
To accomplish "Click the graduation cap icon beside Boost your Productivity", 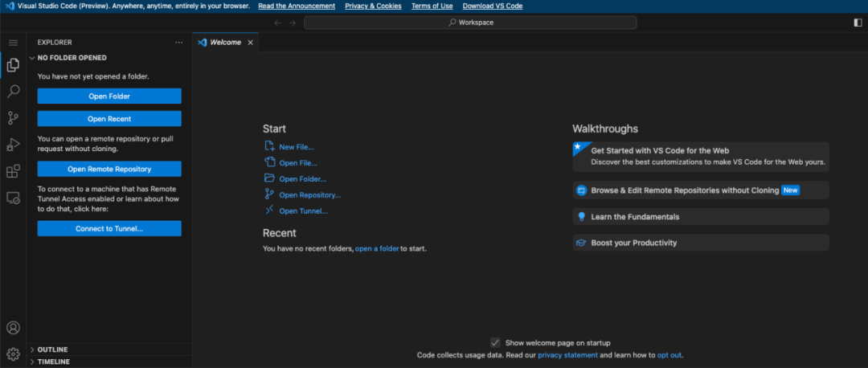I will (581, 243).
